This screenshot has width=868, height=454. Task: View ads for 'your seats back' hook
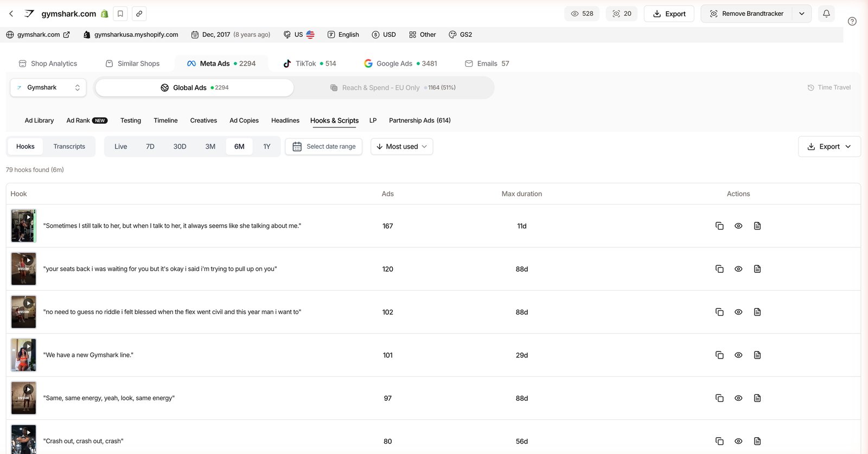[738, 269]
